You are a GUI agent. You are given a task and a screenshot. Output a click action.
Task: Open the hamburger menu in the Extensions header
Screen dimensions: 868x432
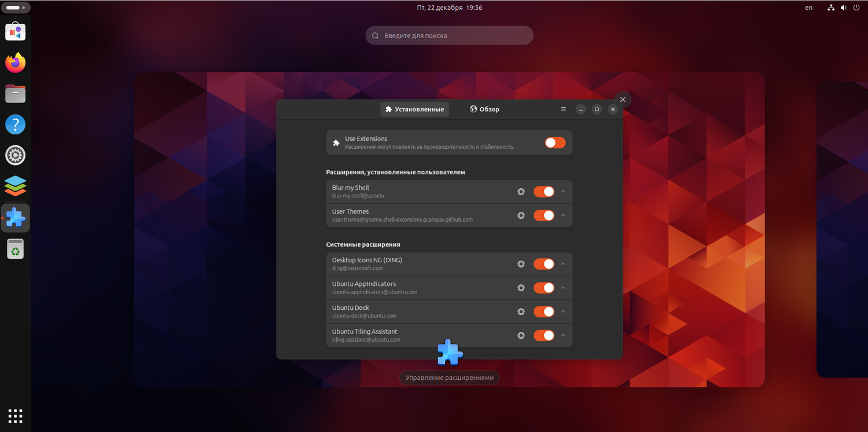564,109
